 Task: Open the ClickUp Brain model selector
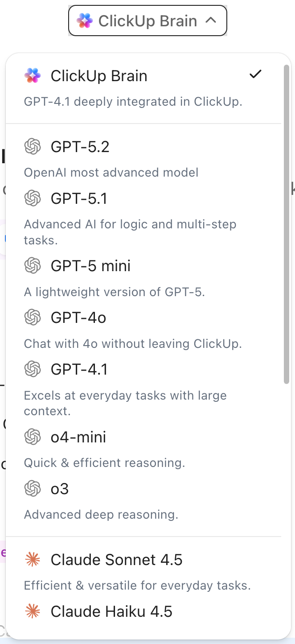click(147, 20)
